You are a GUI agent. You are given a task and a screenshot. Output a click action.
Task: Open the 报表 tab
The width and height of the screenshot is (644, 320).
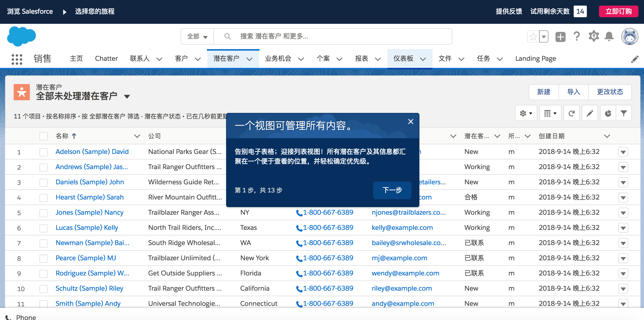click(361, 58)
